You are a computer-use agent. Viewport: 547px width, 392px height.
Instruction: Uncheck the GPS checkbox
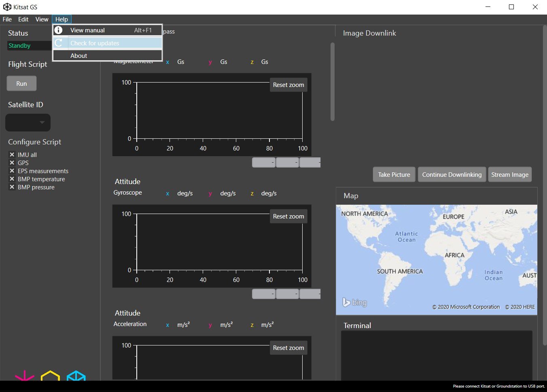pos(12,163)
